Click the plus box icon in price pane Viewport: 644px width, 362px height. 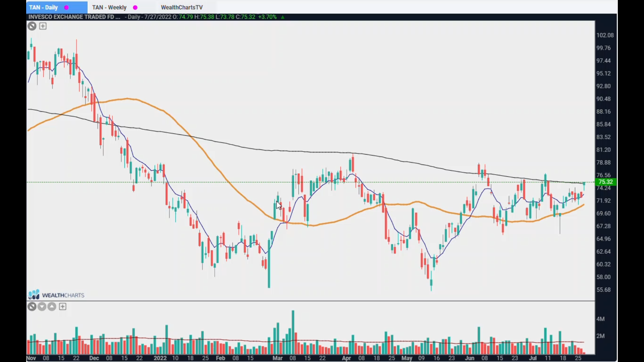point(43,26)
